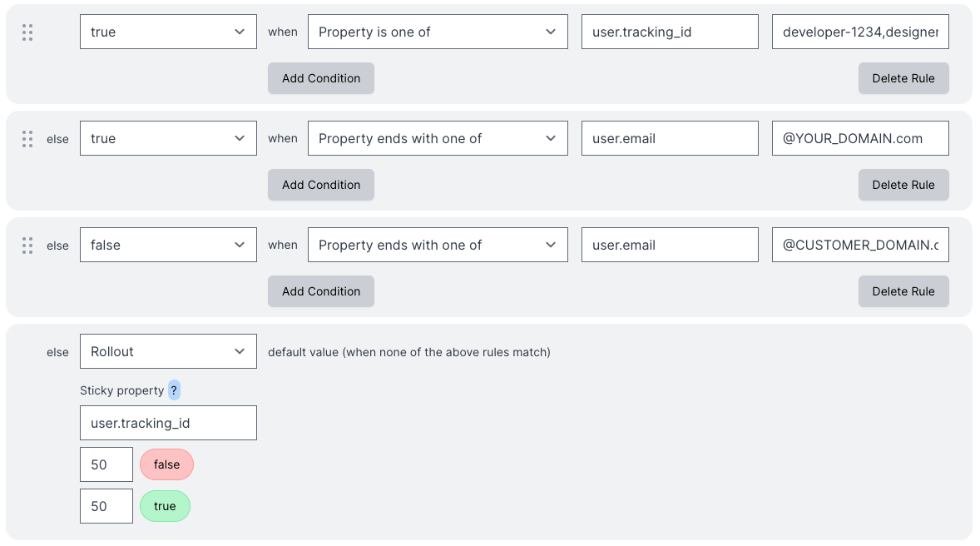This screenshot has width=980, height=546.
Task: Open the Rollout default value dropdown
Action: (x=168, y=351)
